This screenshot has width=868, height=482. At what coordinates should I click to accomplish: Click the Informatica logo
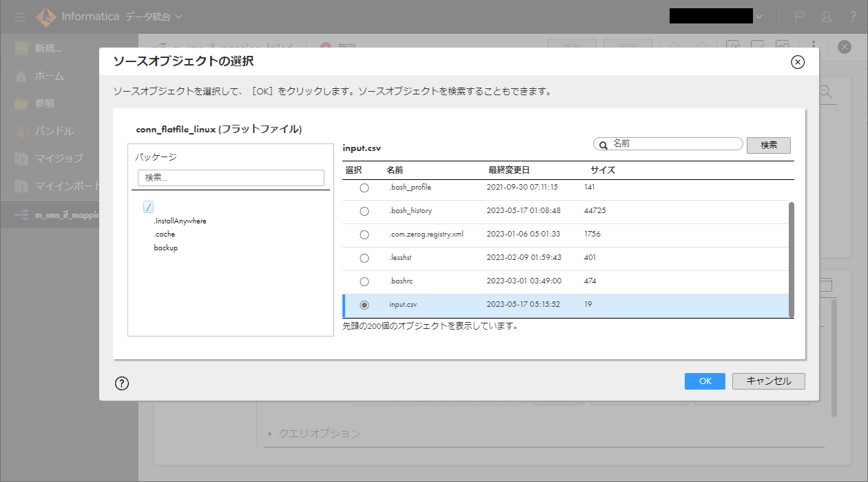[45, 17]
